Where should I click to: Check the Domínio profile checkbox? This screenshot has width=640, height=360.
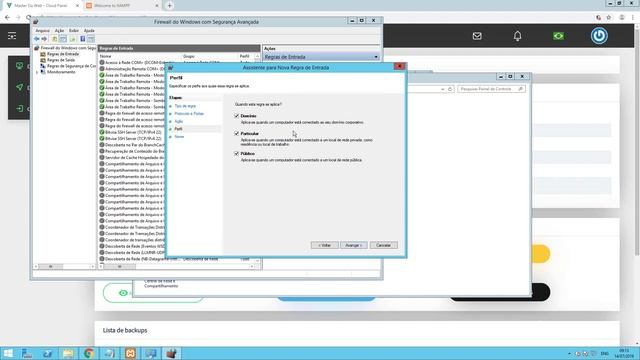236,116
